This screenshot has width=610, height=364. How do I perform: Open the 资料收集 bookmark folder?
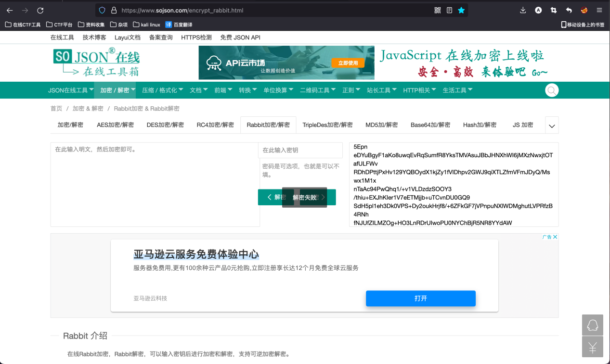[91, 25]
